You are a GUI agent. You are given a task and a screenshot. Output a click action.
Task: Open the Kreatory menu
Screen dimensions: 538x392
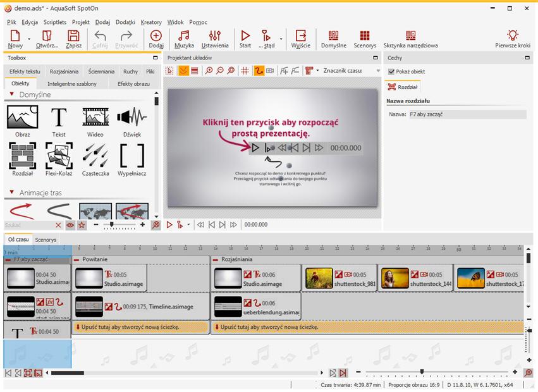(x=151, y=22)
